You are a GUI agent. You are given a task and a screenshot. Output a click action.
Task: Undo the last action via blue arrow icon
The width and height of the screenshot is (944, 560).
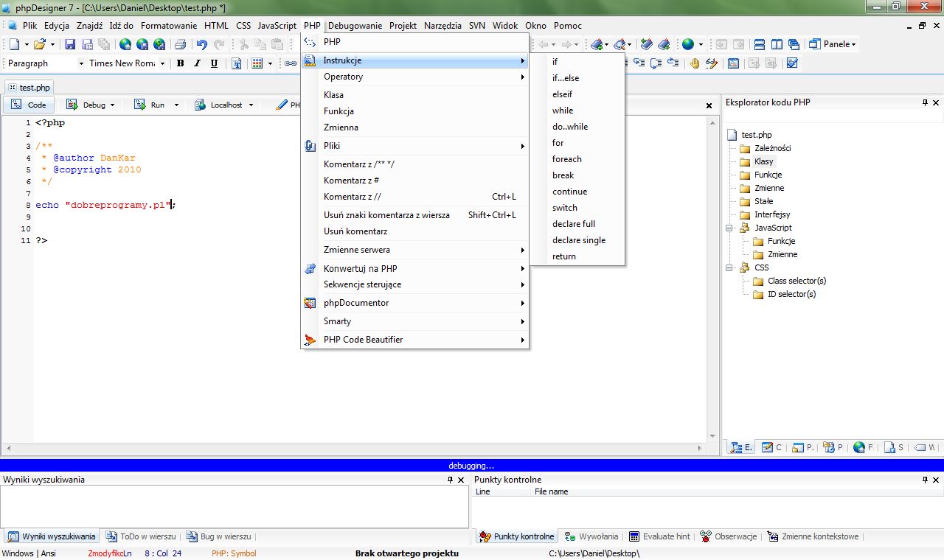(x=202, y=44)
